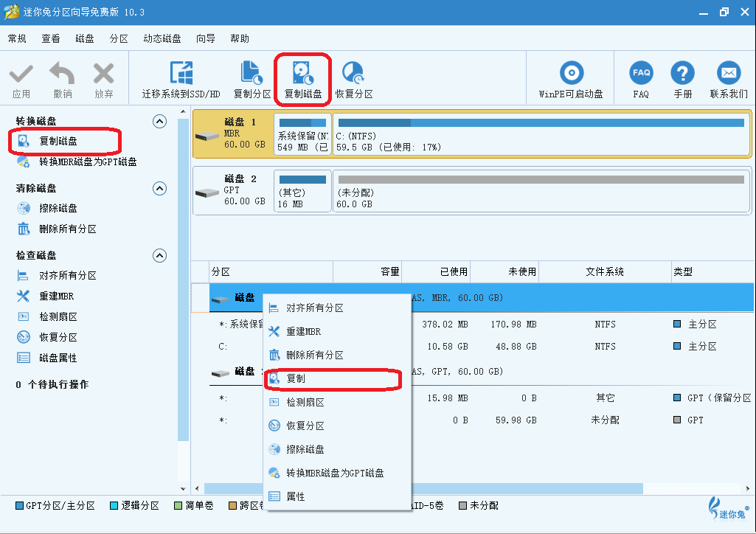Open the 向导 menu
This screenshot has height=534, width=756.
point(206,38)
